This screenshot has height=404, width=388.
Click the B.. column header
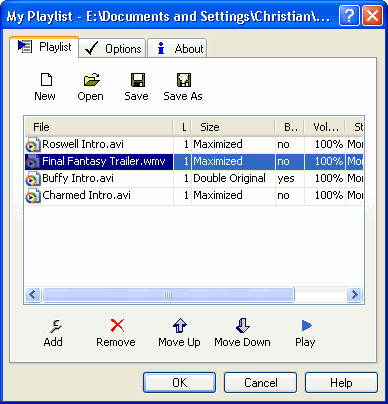[x=290, y=127]
